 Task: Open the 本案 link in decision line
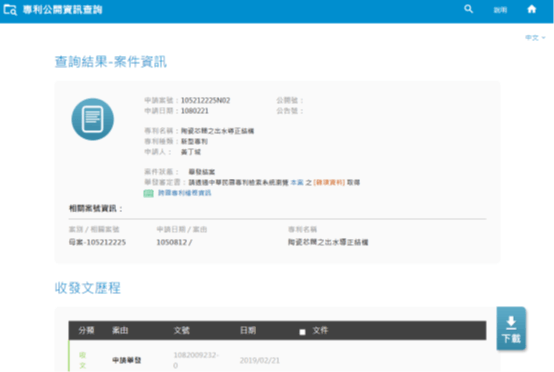coord(297,182)
